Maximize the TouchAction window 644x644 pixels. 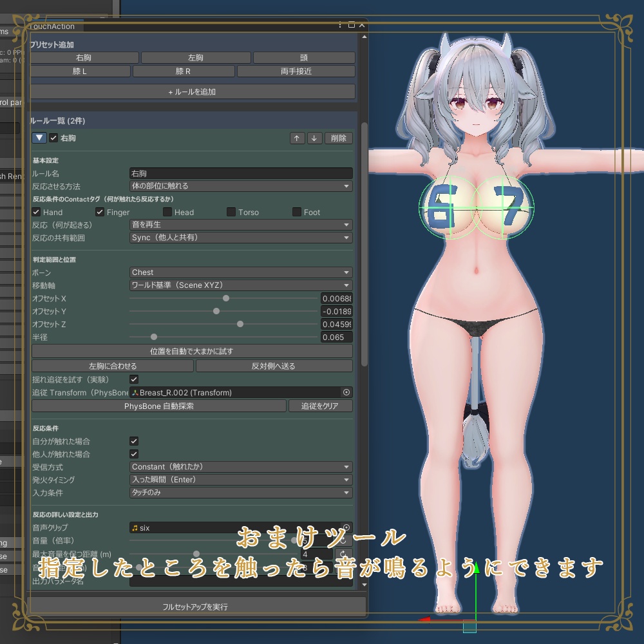pos(351,25)
